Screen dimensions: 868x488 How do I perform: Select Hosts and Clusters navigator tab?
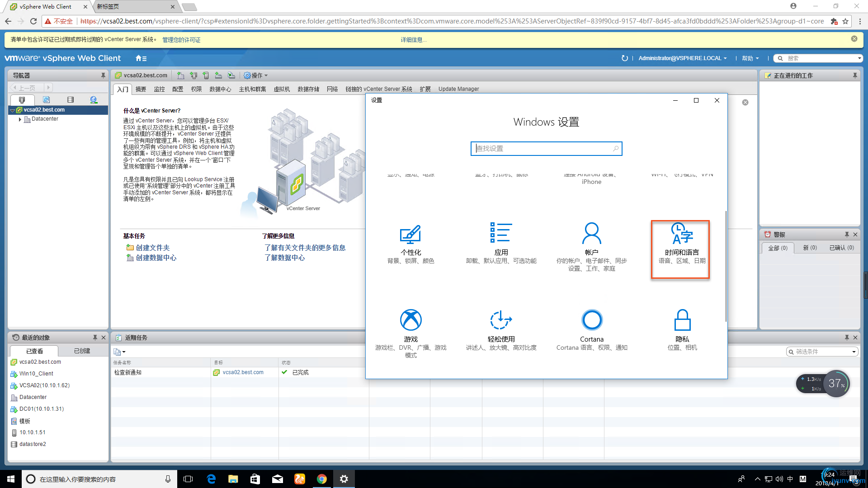coord(22,100)
